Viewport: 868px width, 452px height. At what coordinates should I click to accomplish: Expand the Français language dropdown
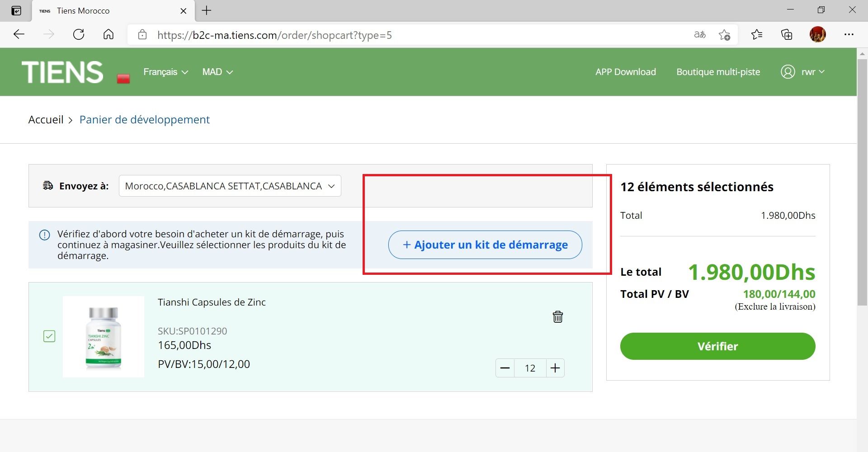165,72
